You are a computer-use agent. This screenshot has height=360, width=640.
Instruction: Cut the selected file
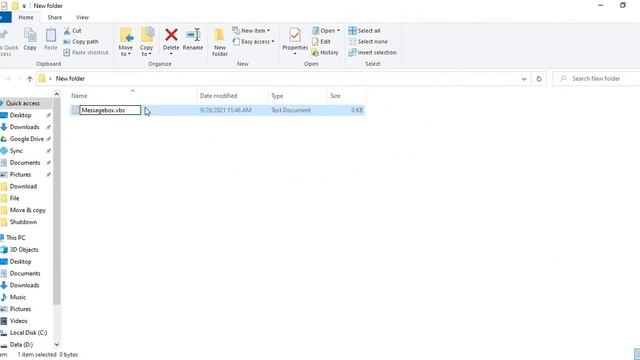73,31
